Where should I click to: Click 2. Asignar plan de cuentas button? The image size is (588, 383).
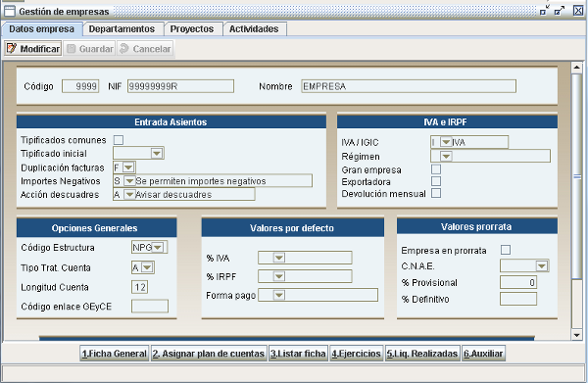coord(209,354)
